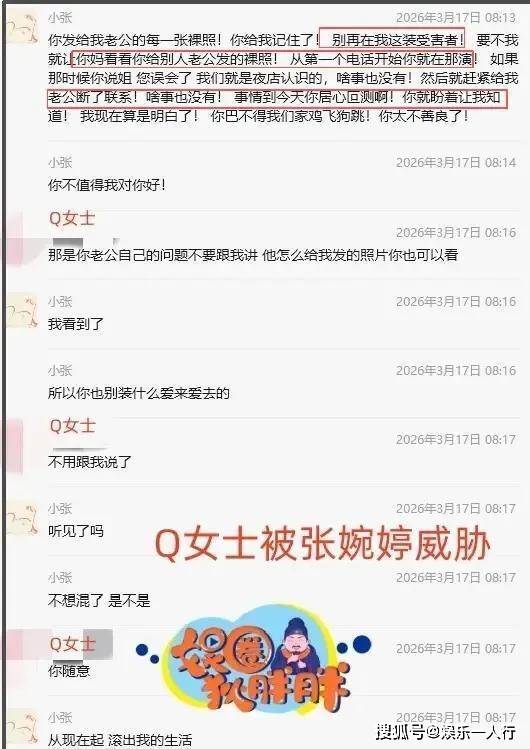Click the 搜狐号@娱乐一人行 watermark

(446, 731)
